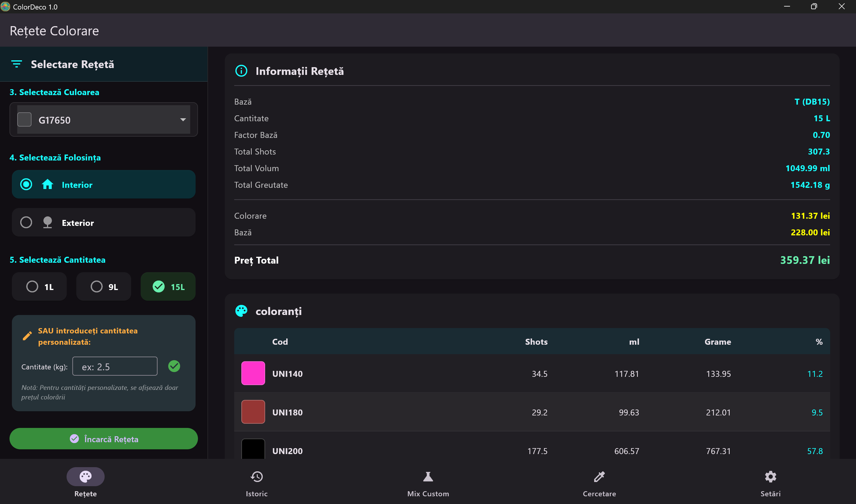The image size is (856, 504).
Task: Switch to the Rețete tab label
Action: [x=86, y=494]
